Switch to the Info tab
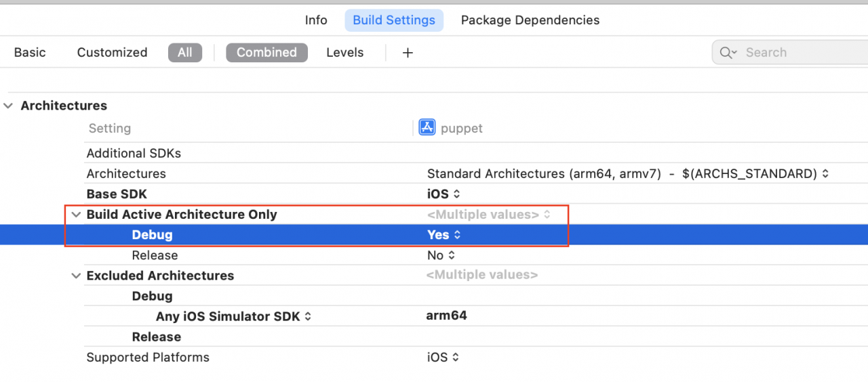Viewport: 868px width, 382px height. [316, 20]
